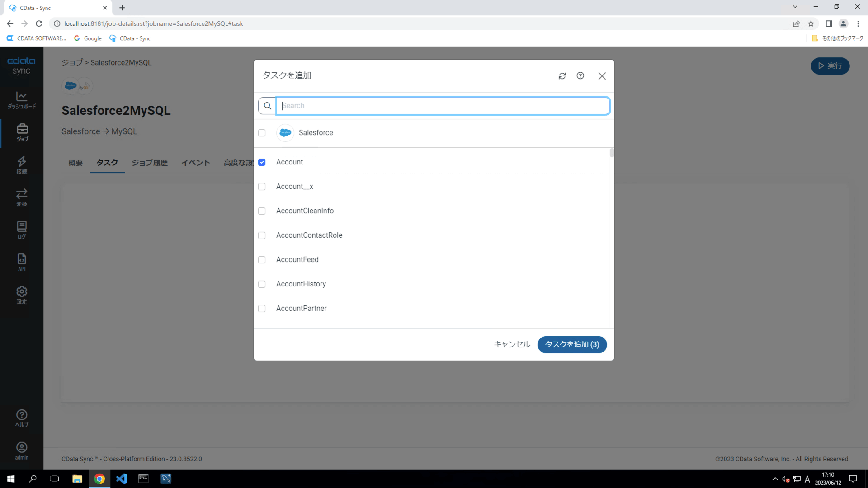Viewport: 868px width, 488px height.
Task: Click the refresh icon in the dialog header
Action: 562,76
